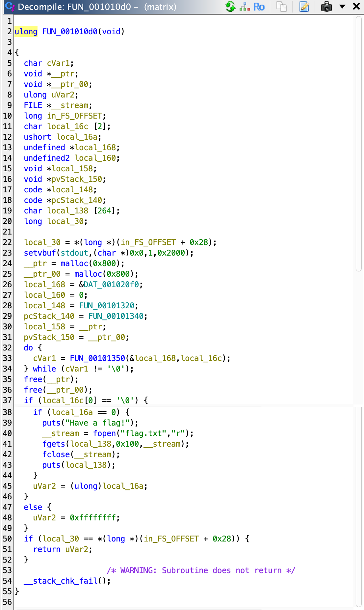Copy decompiled code with the copy icon
364x610 pixels.
tap(282, 7)
